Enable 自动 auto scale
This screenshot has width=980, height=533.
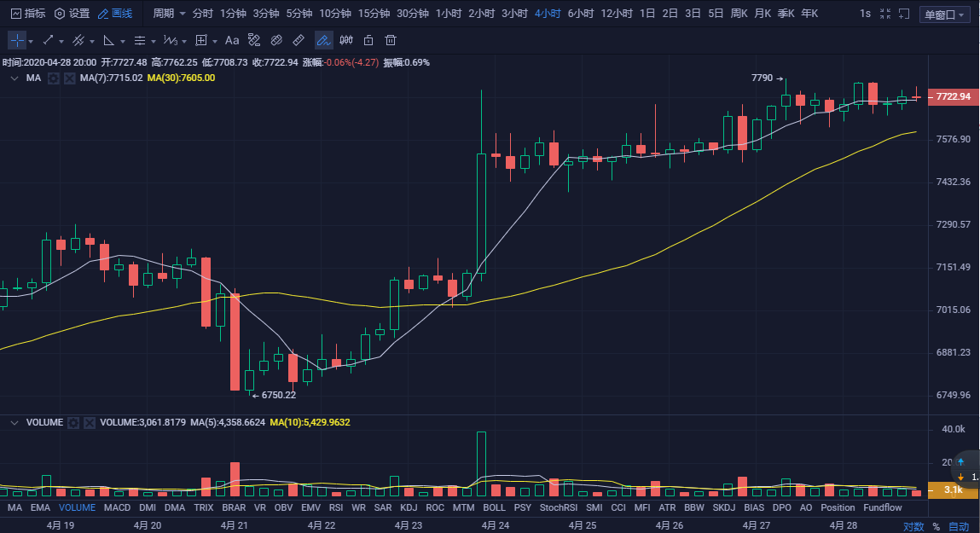[x=958, y=527]
